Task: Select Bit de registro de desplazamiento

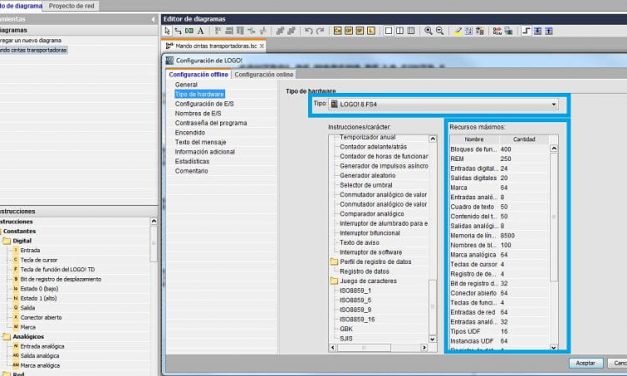Action: pyautogui.click(x=61, y=279)
